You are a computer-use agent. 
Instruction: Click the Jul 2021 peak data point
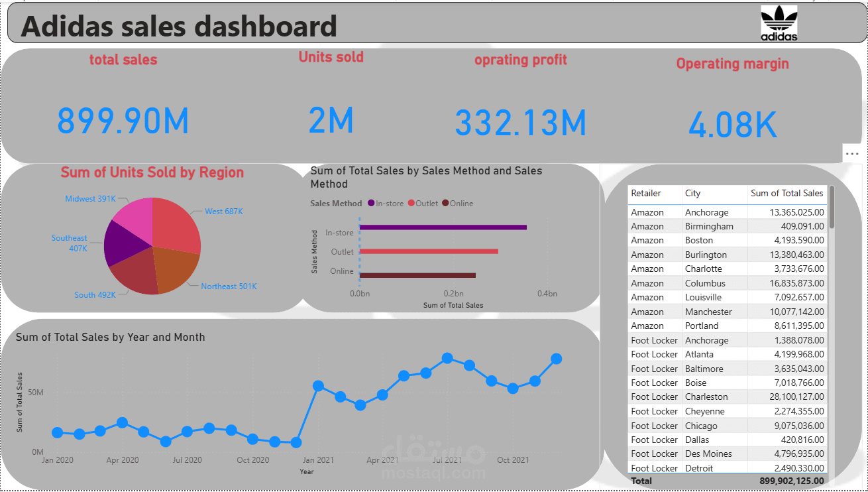coord(447,358)
